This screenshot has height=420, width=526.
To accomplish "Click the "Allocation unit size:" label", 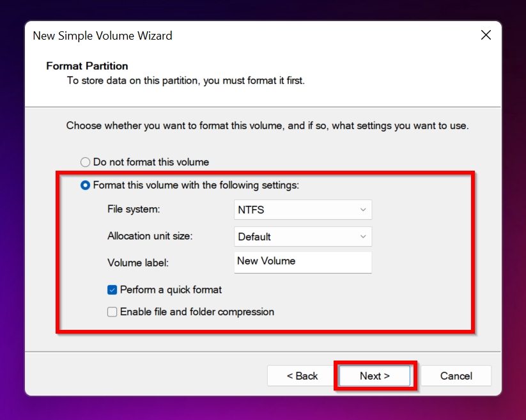I will [x=150, y=236].
